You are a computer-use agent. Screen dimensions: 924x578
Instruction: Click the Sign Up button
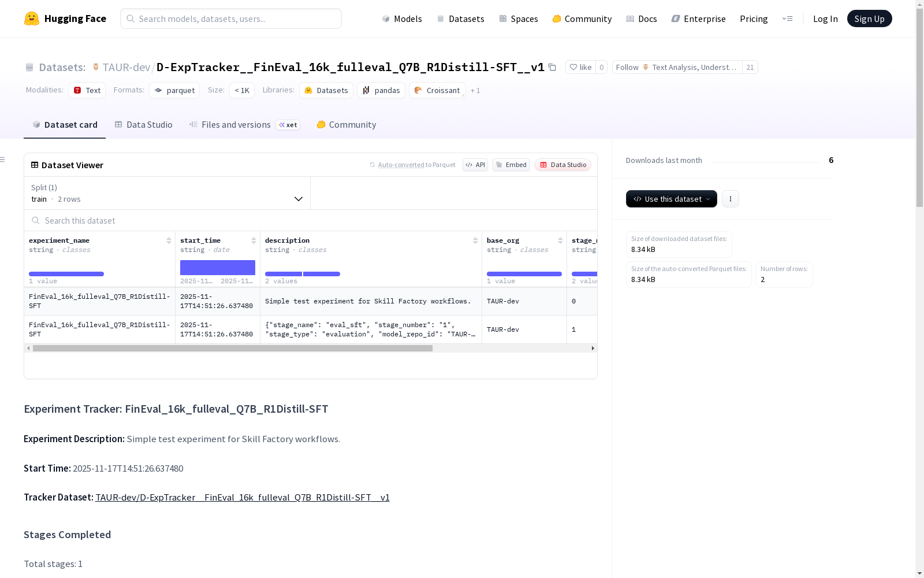(870, 18)
